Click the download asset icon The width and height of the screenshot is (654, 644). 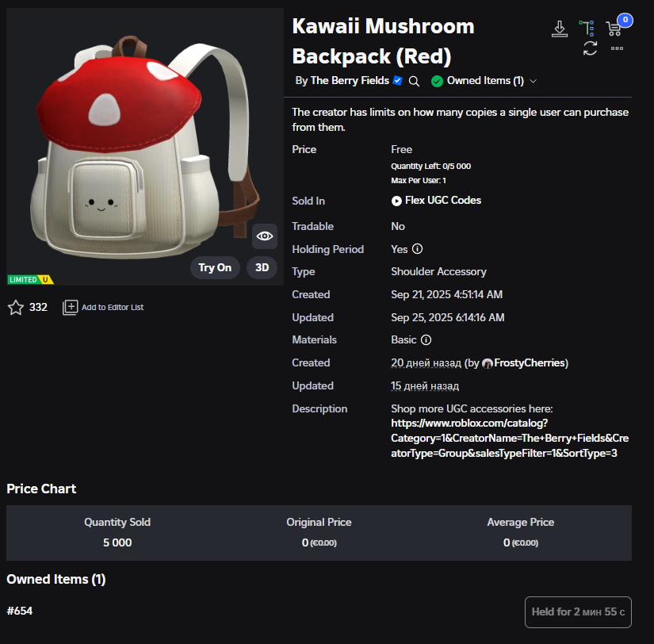click(x=560, y=29)
